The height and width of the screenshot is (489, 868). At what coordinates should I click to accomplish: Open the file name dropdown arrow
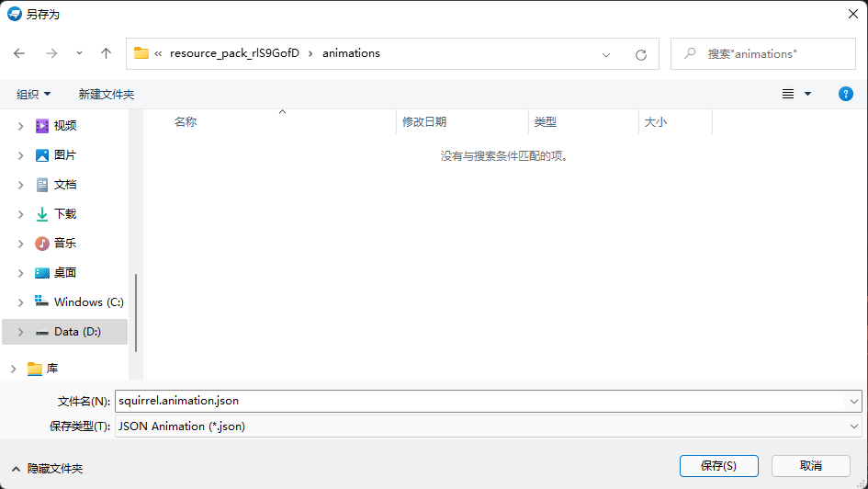(x=853, y=401)
